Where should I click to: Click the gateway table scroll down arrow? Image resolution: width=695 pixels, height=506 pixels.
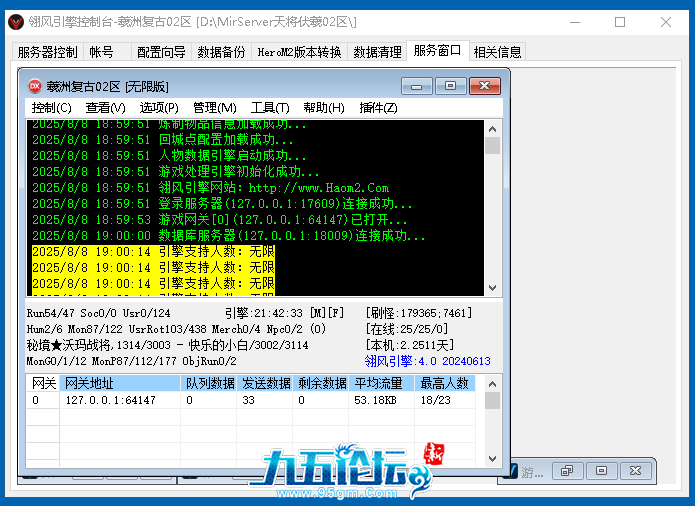click(492, 459)
